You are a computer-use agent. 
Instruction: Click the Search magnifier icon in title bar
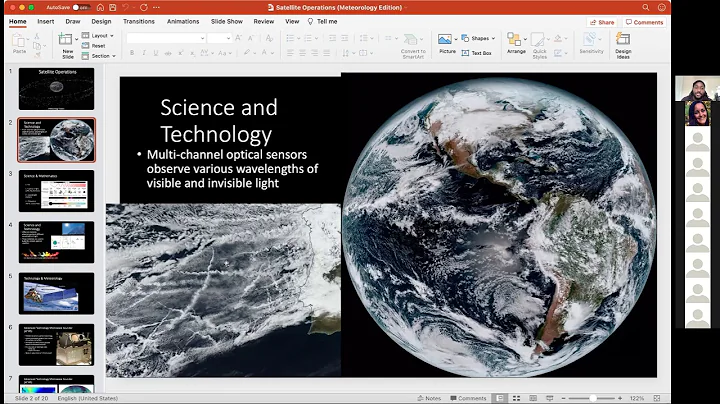click(x=646, y=7)
